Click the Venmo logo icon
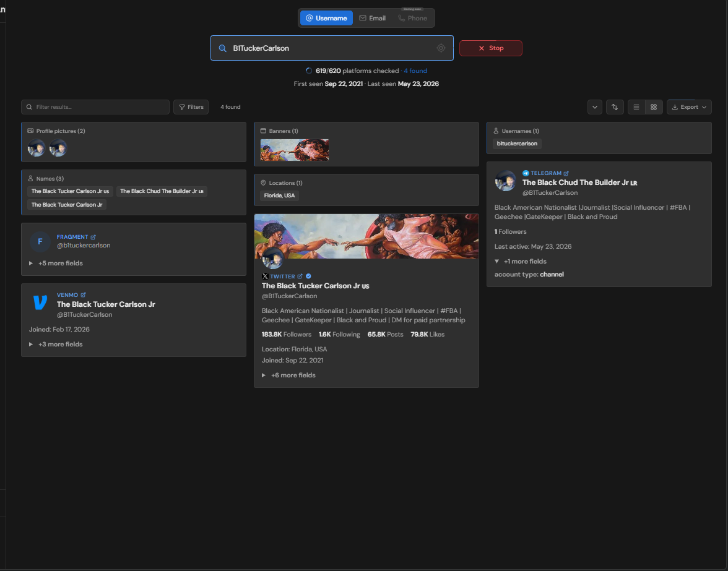Screen dimensions: 728x571 40,303
